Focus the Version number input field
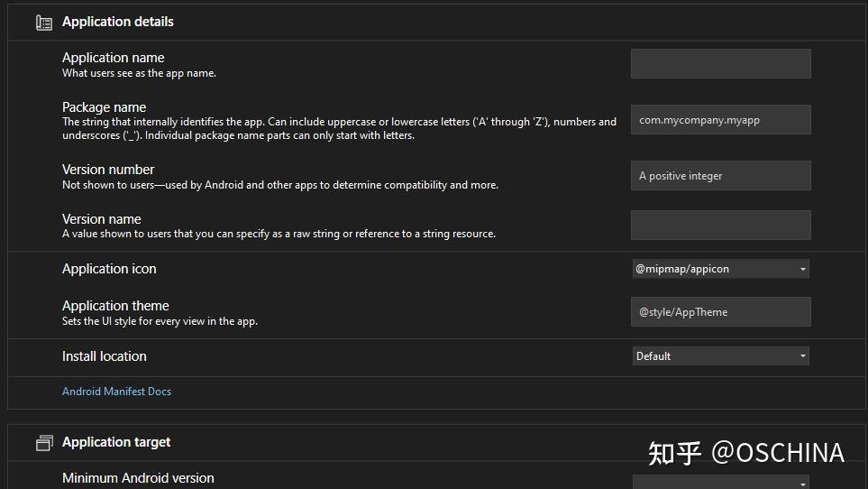 click(x=721, y=176)
